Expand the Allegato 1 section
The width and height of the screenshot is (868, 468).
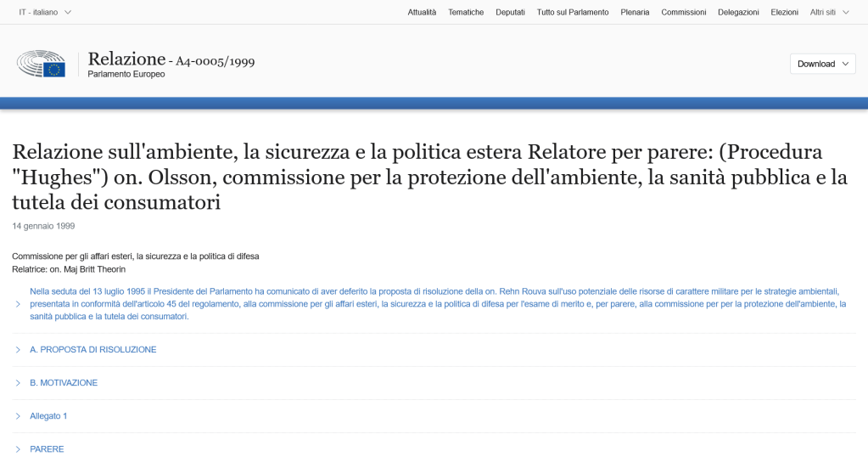tap(48, 416)
